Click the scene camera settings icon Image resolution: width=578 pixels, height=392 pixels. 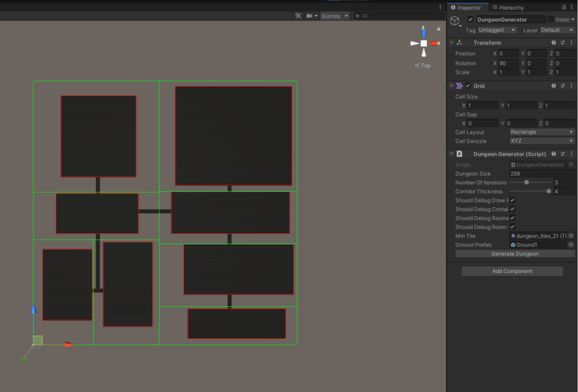point(310,16)
